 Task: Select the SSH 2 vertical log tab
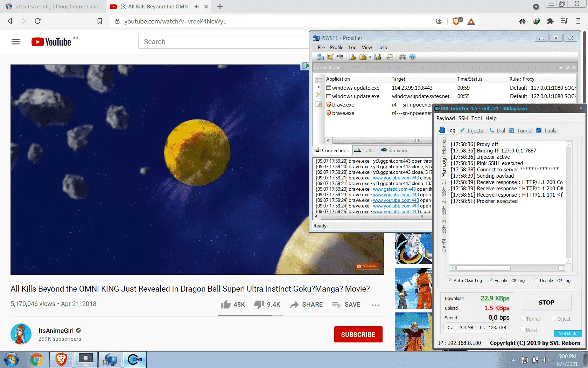pos(444,207)
